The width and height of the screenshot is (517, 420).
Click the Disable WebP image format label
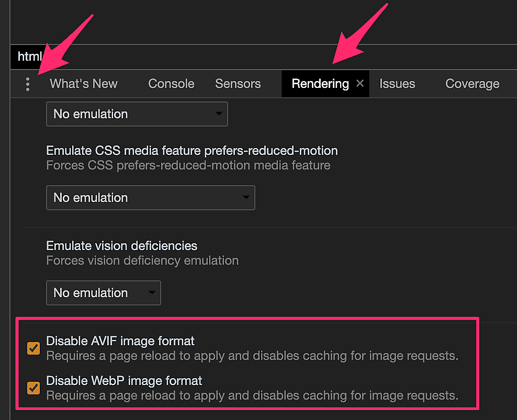pyautogui.click(x=124, y=380)
